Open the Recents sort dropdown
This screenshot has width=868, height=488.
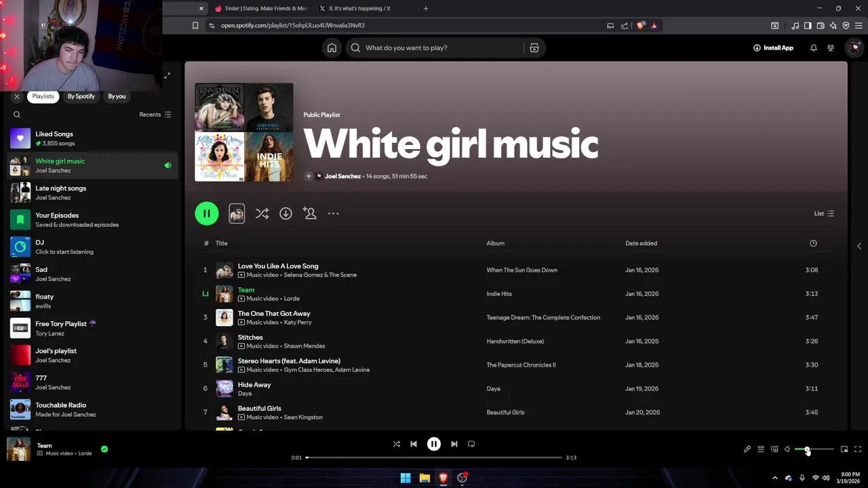pos(155,115)
